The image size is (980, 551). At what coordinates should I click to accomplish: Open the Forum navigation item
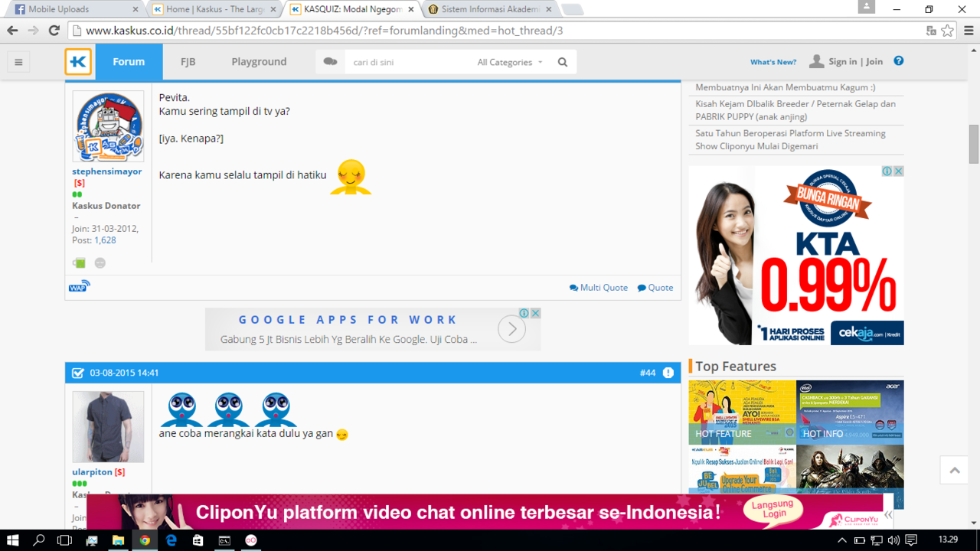pyautogui.click(x=129, y=62)
